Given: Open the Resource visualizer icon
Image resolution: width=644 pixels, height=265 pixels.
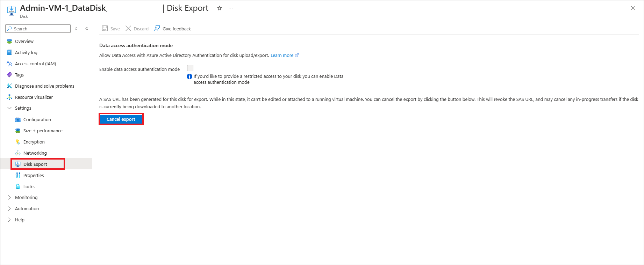Looking at the screenshot, I should [9, 97].
